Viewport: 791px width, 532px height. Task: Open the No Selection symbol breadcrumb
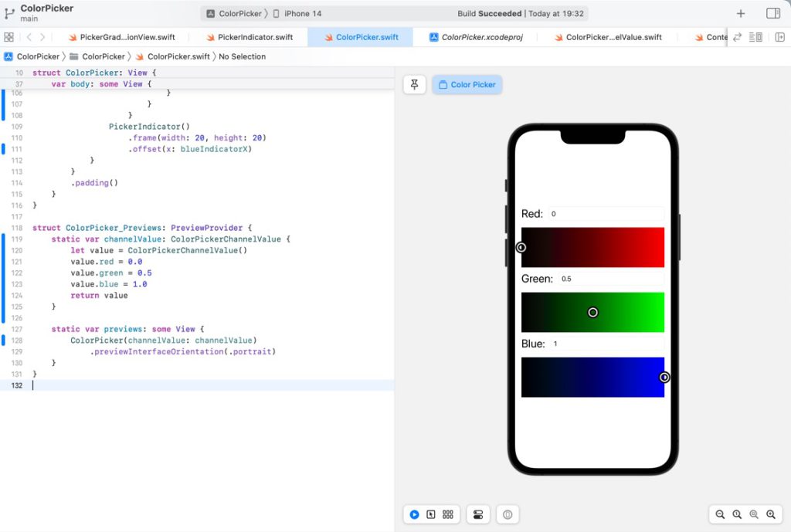point(242,56)
